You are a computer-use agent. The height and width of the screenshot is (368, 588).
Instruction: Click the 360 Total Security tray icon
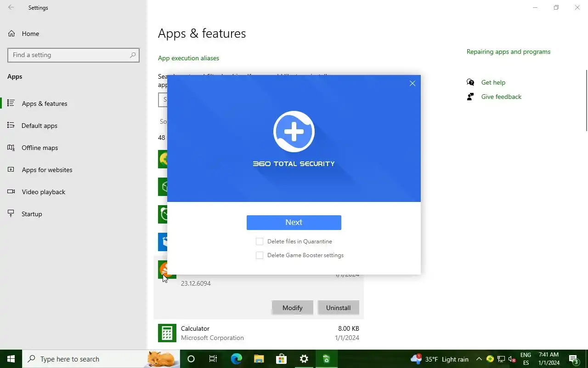point(490,359)
